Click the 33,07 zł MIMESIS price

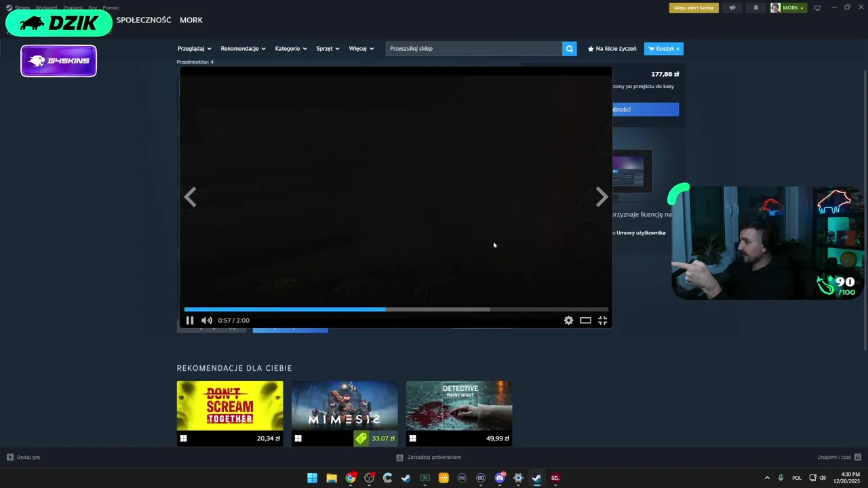click(x=383, y=439)
